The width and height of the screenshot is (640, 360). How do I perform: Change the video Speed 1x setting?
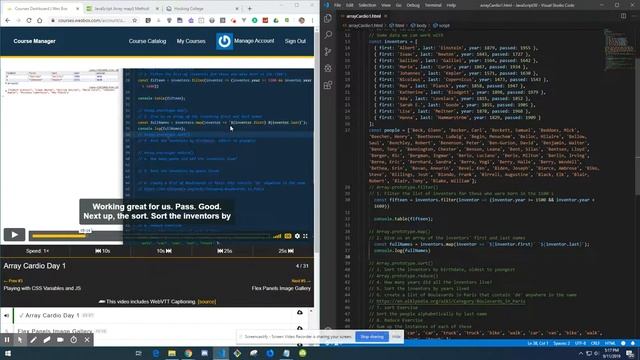(x=38, y=251)
